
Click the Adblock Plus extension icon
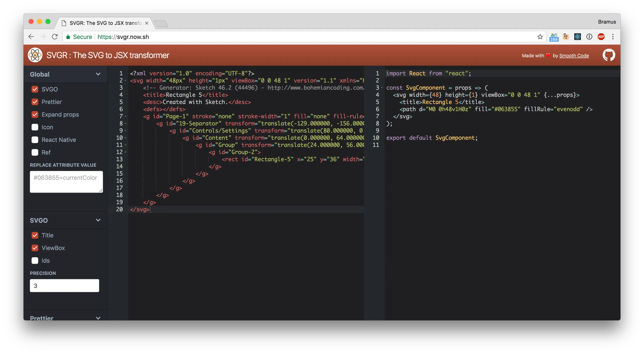(601, 37)
